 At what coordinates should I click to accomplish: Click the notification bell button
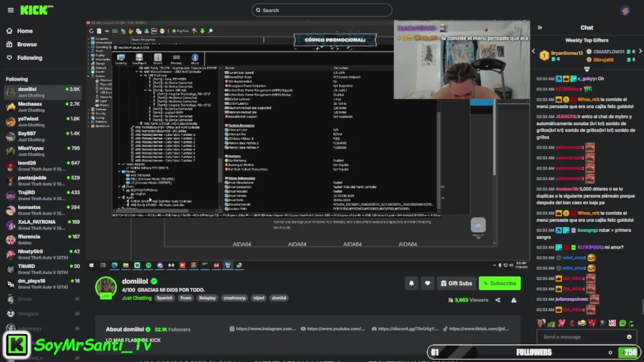tap(411, 283)
